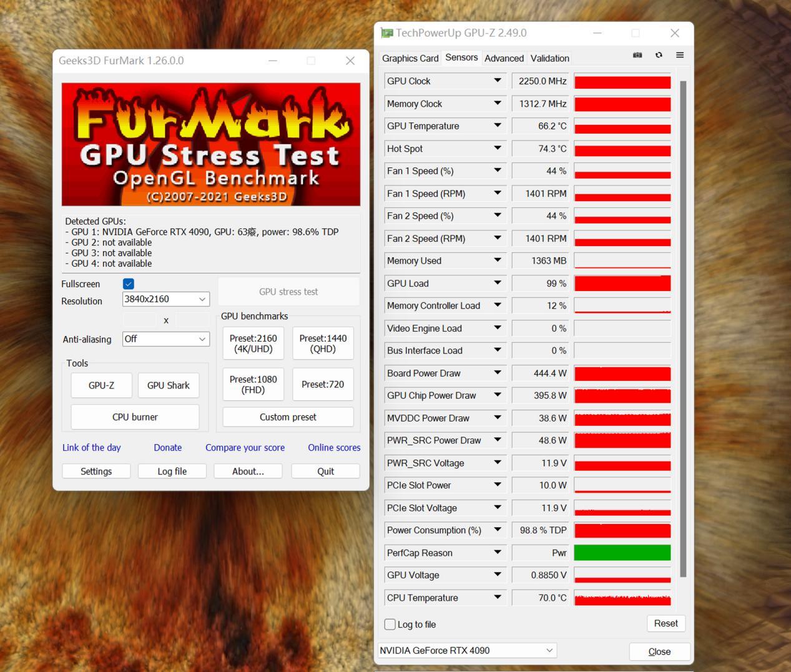Expand the Hot Spot sensor dropdown arrow

click(498, 148)
